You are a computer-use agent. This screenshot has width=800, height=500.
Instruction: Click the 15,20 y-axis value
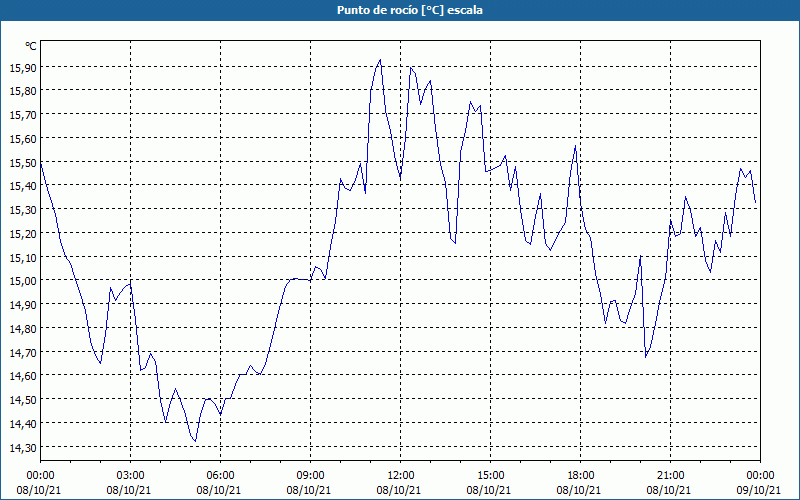point(22,234)
